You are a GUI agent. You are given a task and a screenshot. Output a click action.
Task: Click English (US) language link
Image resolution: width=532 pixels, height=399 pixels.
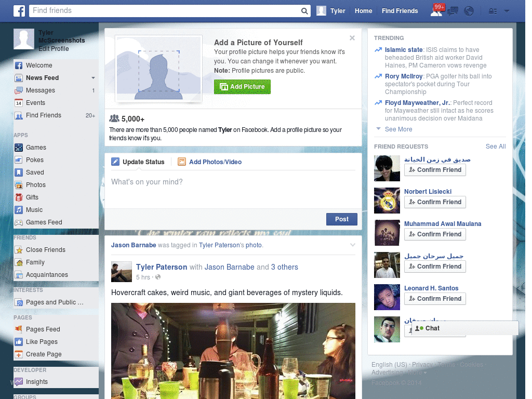pos(389,364)
